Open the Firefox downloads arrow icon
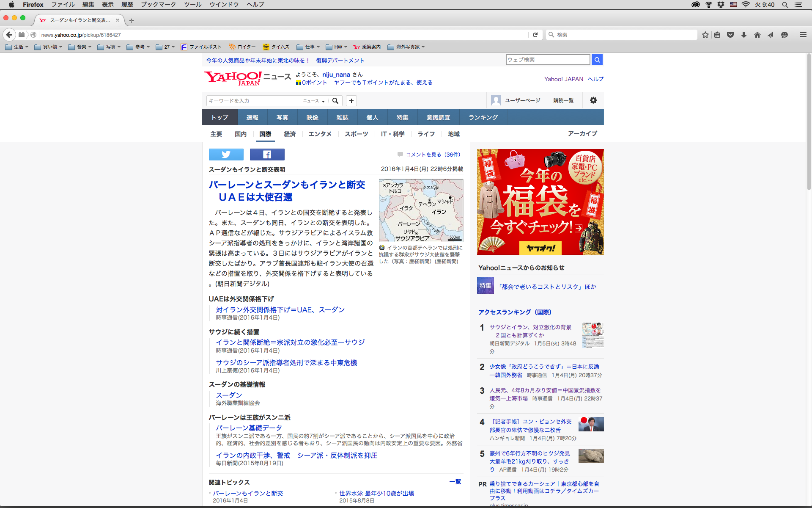Image resolution: width=812 pixels, height=508 pixels. [743, 35]
